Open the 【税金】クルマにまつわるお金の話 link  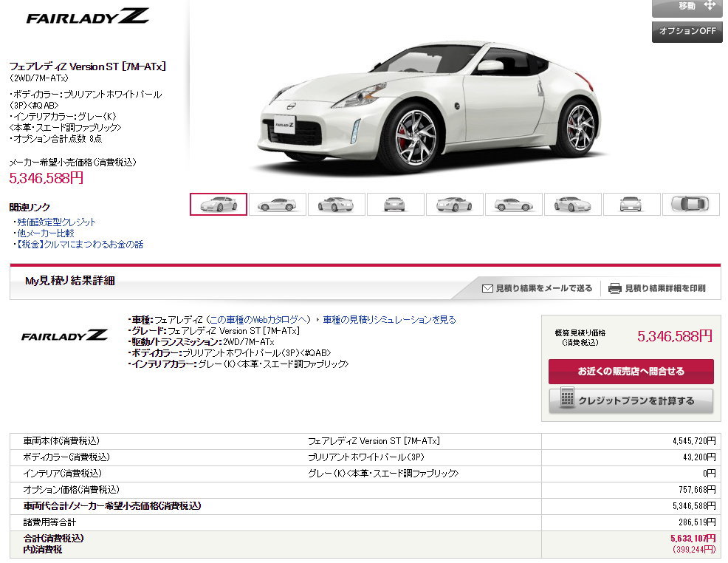coord(80,245)
